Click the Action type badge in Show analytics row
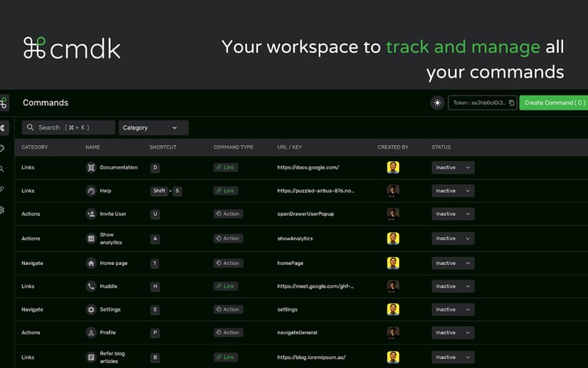The width and height of the screenshot is (588, 368). tap(228, 238)
